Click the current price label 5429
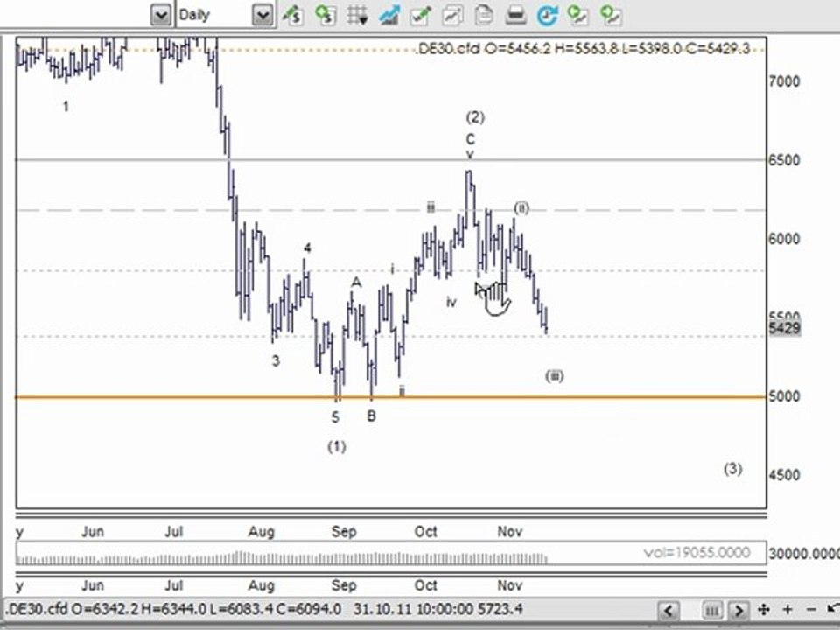Viewport: 840px width, 630px height. click(x=784, y=328)
